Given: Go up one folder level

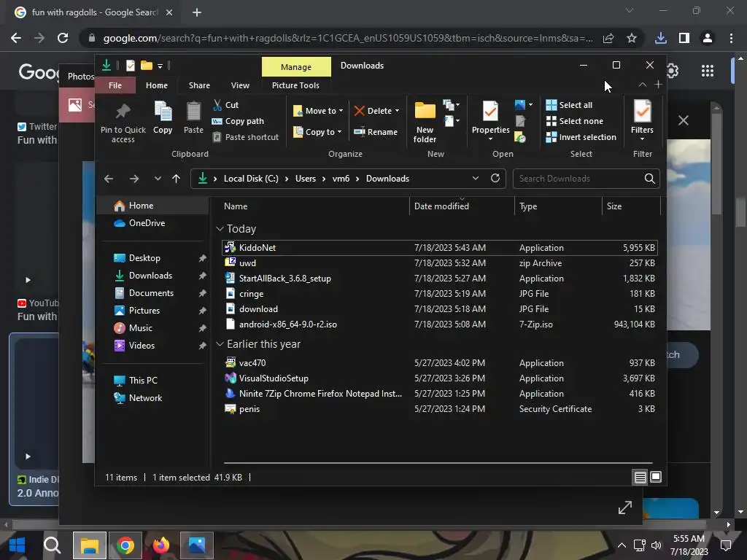Looking at the screenshot, I should pos(177,179).
